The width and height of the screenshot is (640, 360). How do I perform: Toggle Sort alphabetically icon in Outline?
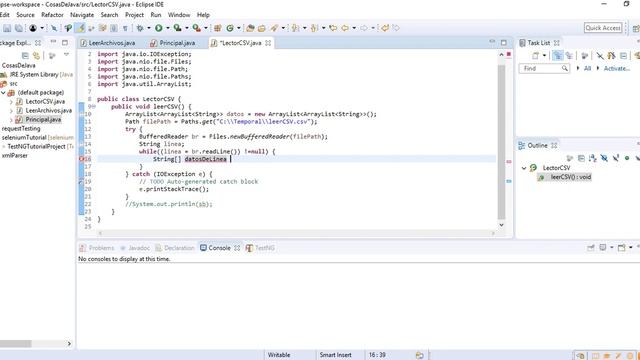pyautogui.click(x=593, y=158)
